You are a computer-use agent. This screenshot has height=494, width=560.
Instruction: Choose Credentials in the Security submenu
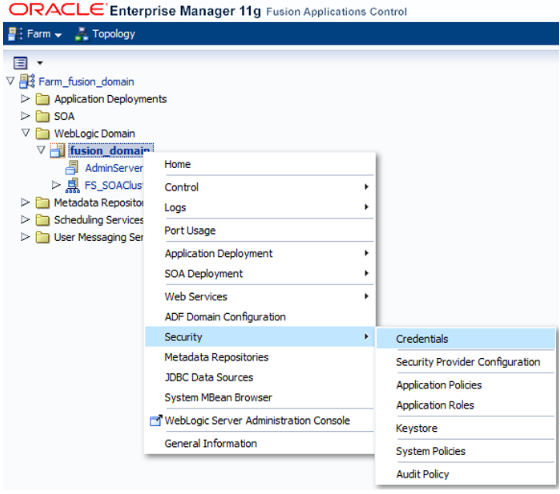pyautogui.click(x=466, y=339)
